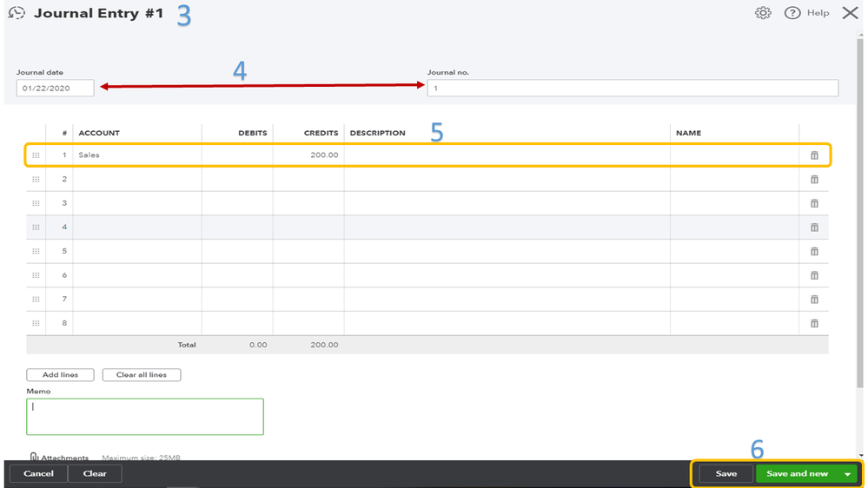Screen dimensions: 868x488
Task: Click the NAME column header
Action: tap(689, 133)
